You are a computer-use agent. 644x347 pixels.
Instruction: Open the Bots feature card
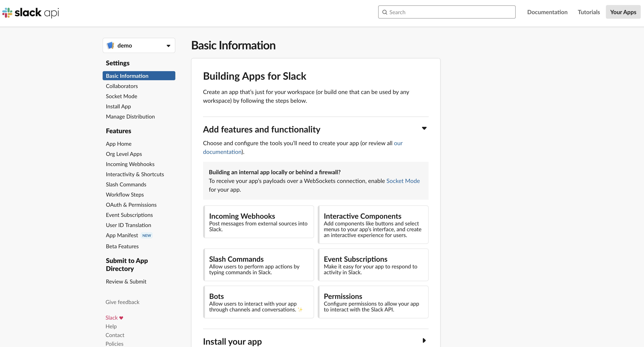tap(258, 302)
